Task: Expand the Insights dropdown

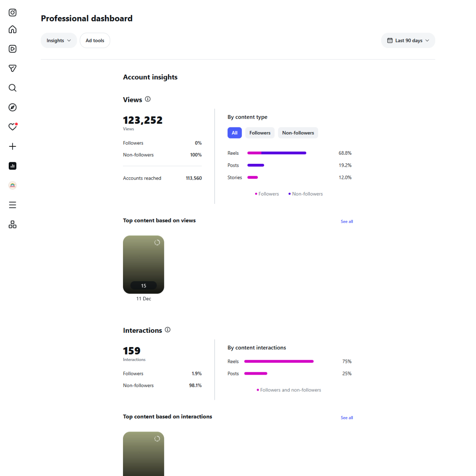Action: 59,40
